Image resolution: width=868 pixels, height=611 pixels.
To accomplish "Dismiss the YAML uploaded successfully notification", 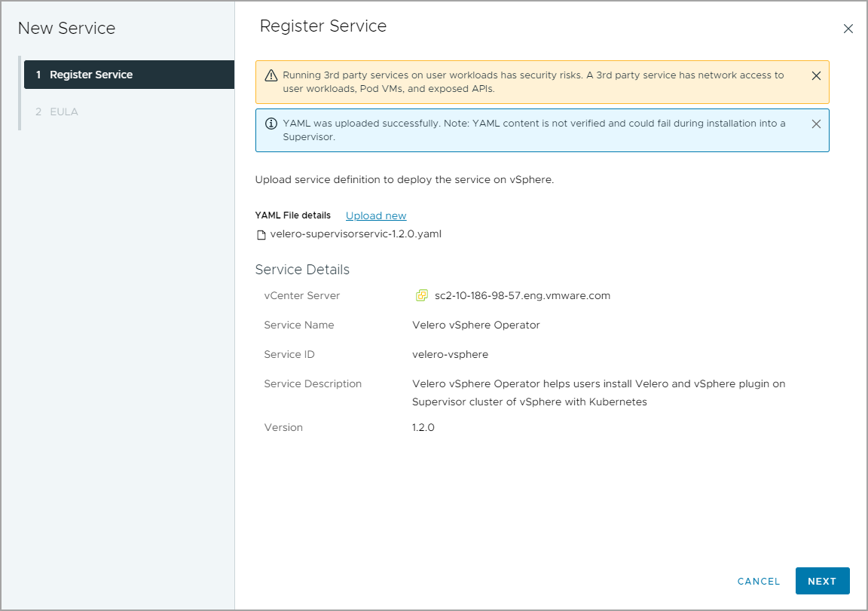I will [816, 124].
